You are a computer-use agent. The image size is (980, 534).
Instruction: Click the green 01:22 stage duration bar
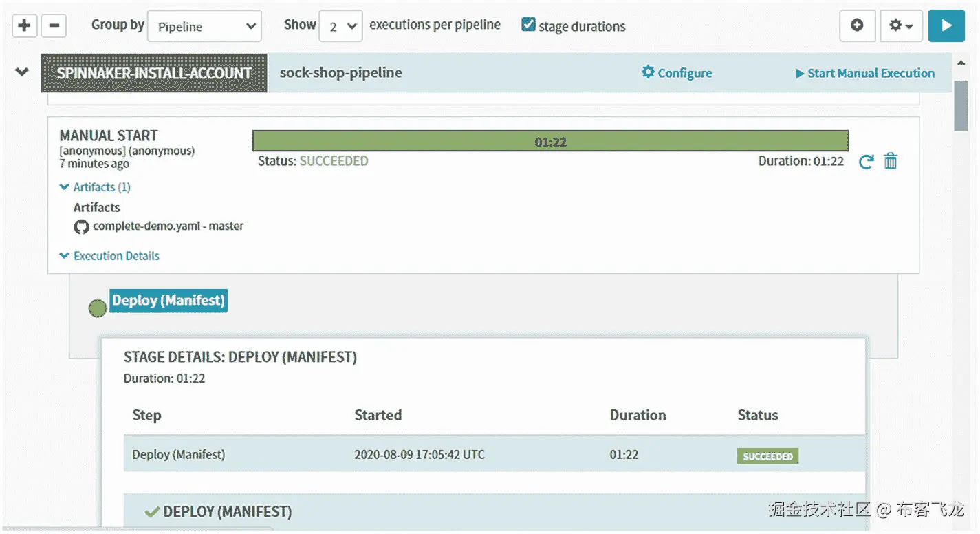tap(550, 142)
